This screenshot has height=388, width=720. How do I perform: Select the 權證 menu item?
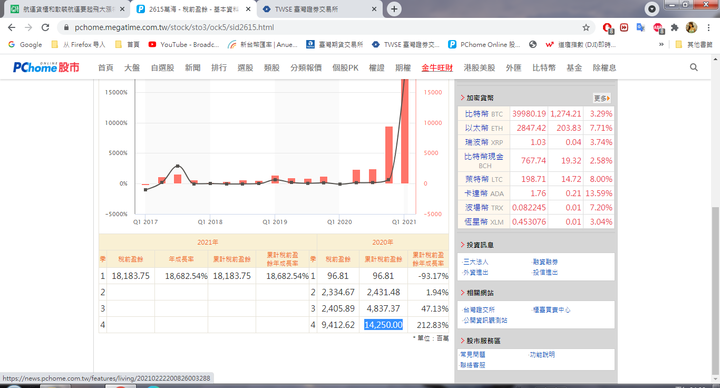pyautogui.click(x=377, y=67)
